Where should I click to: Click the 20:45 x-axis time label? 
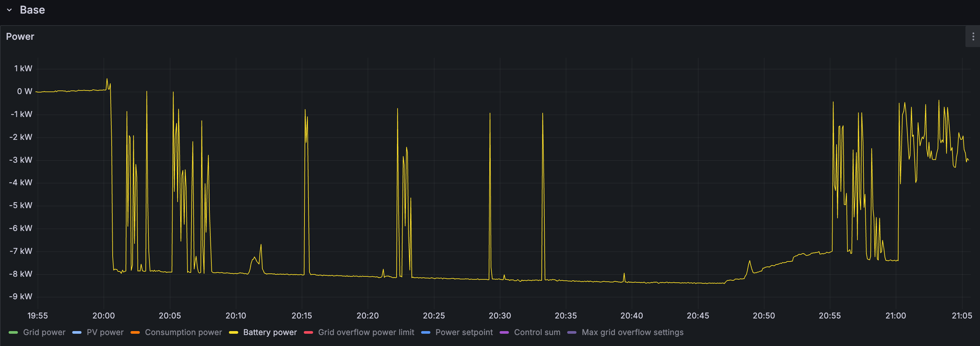698,316
